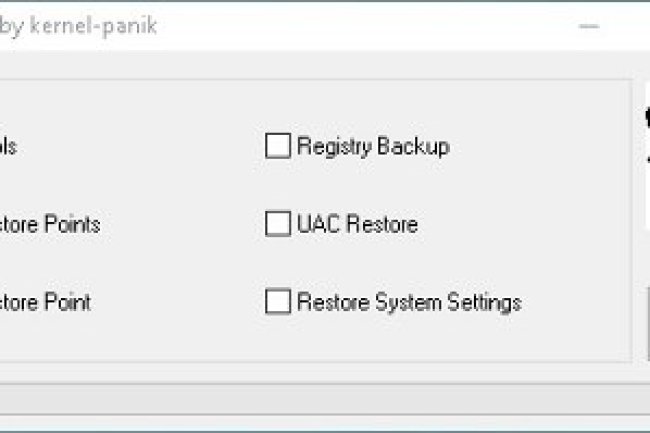Select the cut-off "store Points" option label

coord(50,224)
